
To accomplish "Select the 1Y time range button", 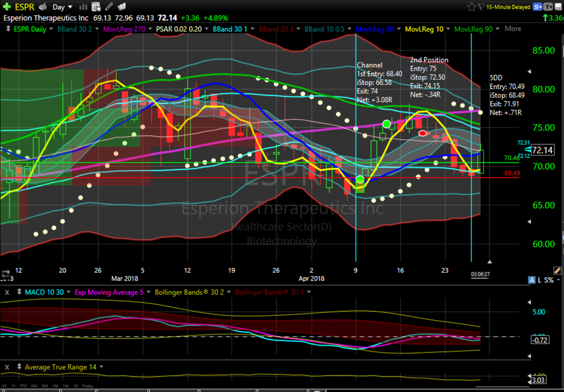I will pos(13,386).
